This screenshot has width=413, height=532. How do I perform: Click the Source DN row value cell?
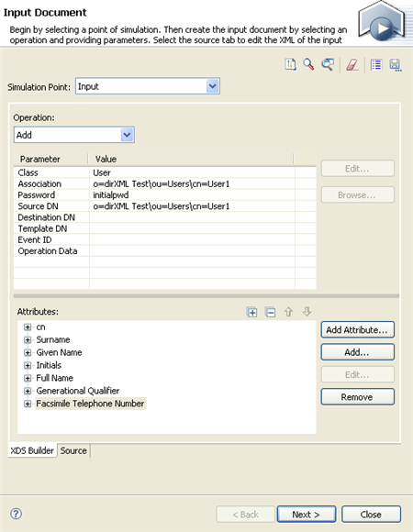pyautogui.click(x=192, y=206)
